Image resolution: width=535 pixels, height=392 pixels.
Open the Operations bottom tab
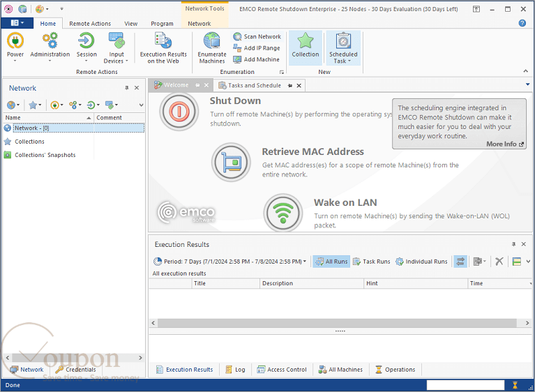tap(395, 370)
